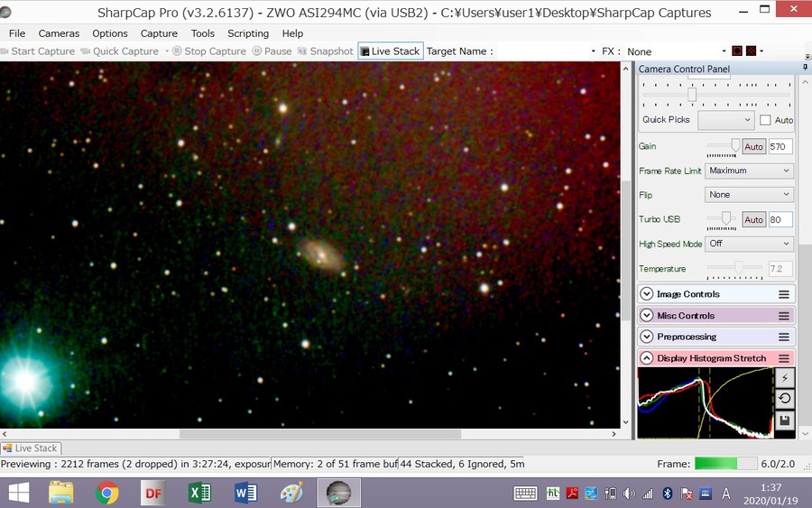Click Quick Capture in the toolbar
This screenshot has width=812, height=508.
coord(120,51)
